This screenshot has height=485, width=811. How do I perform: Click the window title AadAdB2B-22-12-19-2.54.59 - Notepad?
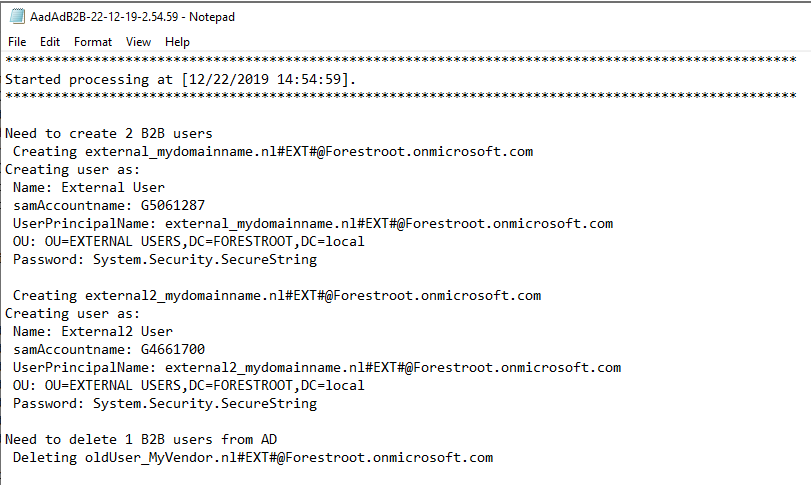pyautogui.click(x=132, y=17)
